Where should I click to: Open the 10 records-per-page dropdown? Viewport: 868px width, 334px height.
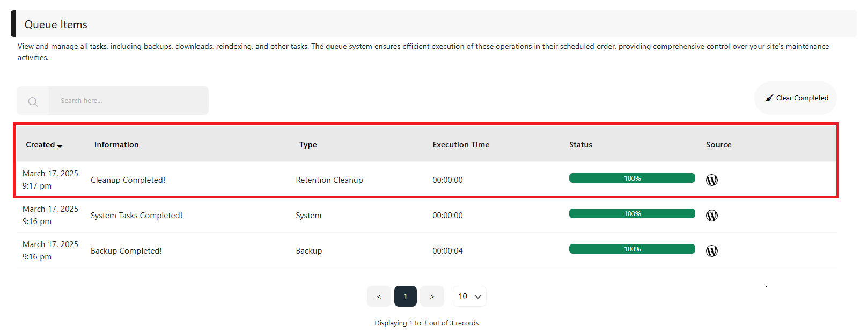point(469,296)
